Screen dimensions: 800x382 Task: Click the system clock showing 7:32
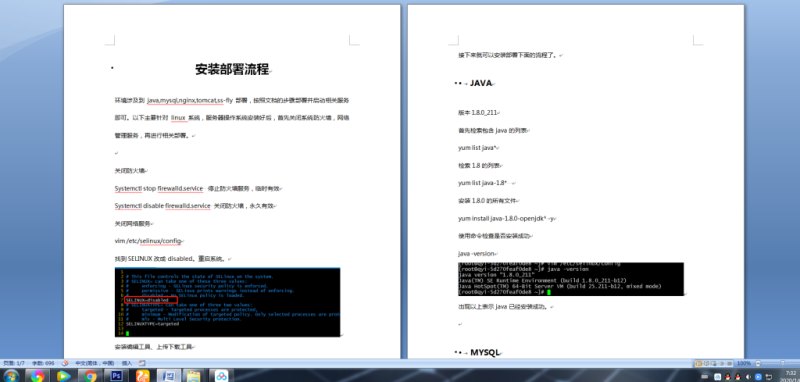[x=791, y=373]
